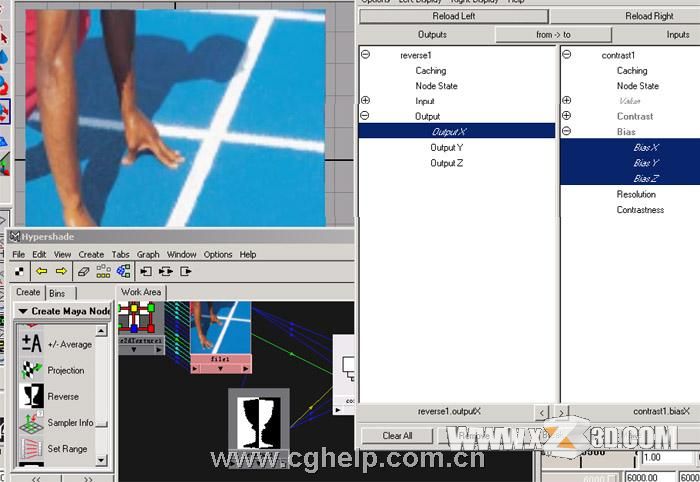Select Node State under reverse1
The height and width of the screenshot is (482, 700).
click(x=436, y=86)
